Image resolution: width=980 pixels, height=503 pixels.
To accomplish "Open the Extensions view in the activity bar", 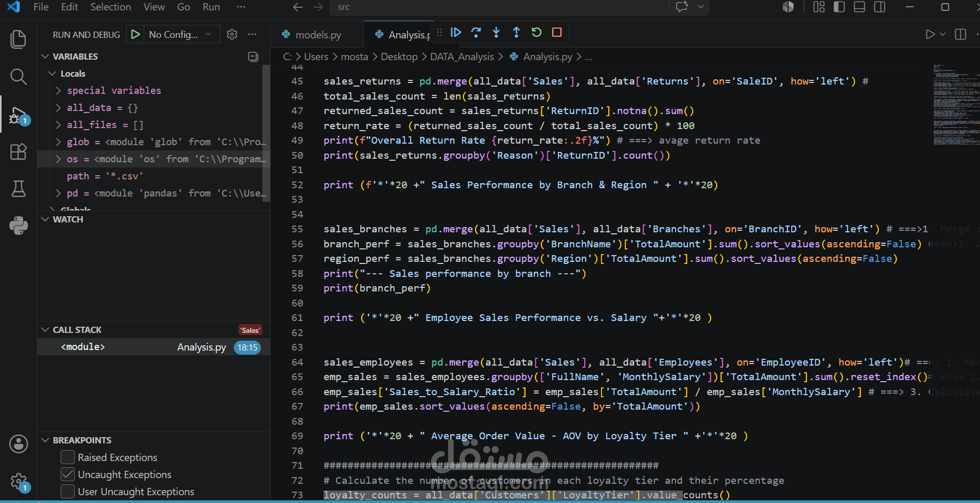I will [18, 151].
